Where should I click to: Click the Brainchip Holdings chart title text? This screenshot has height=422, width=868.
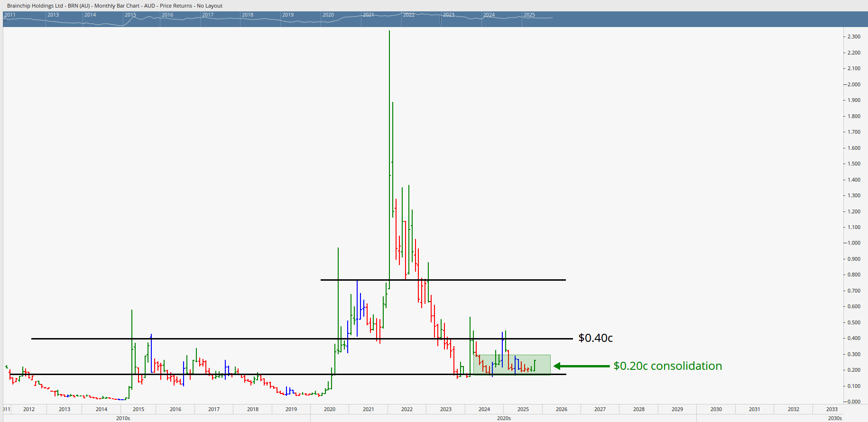click(x=114, y=6)
